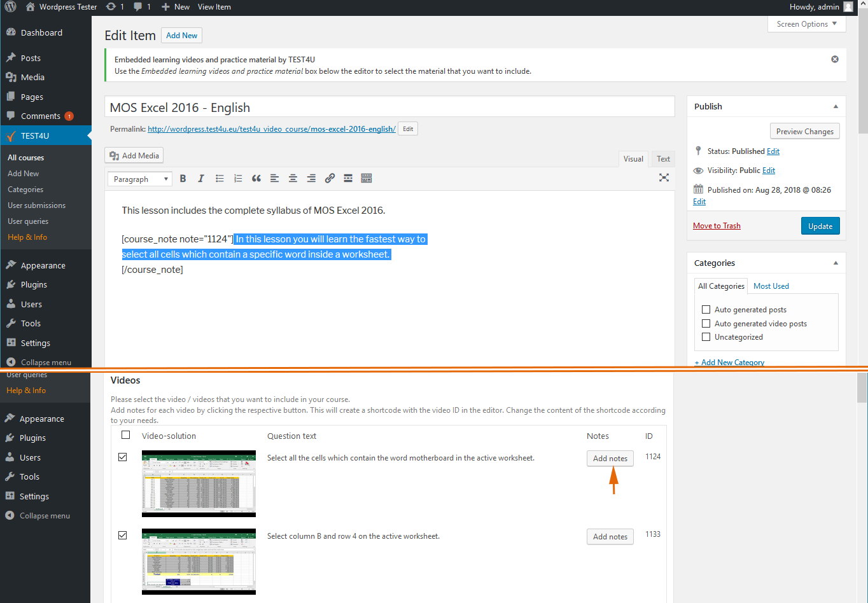
Task: Open video thumbnail for question 1133
Action: click(199, 562)
